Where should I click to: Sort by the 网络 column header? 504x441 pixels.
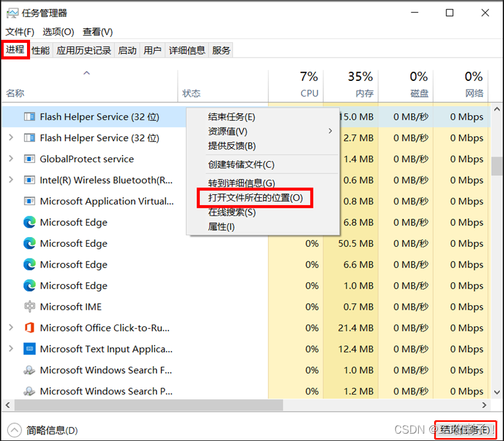460,85
